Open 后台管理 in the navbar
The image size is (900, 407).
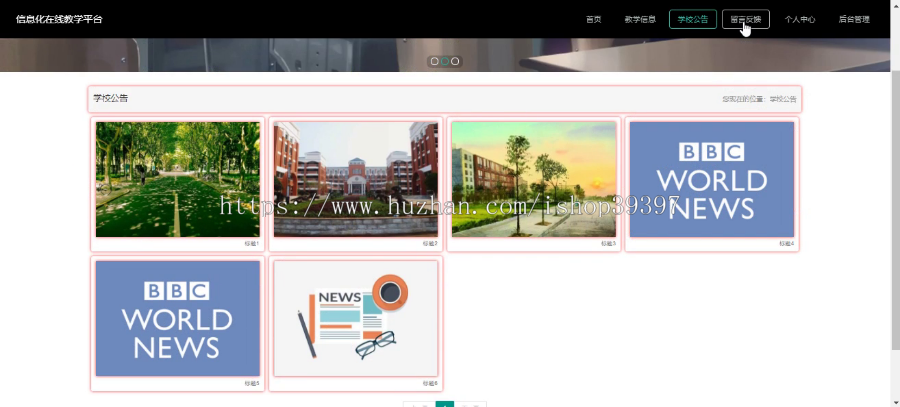click(854, 19)
